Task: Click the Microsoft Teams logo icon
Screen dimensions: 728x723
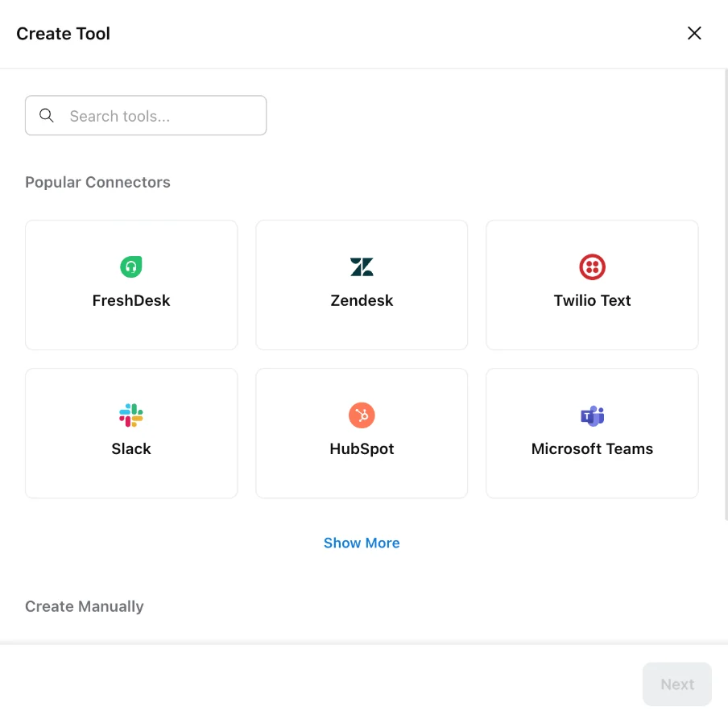Action: (x=592, y=415)
